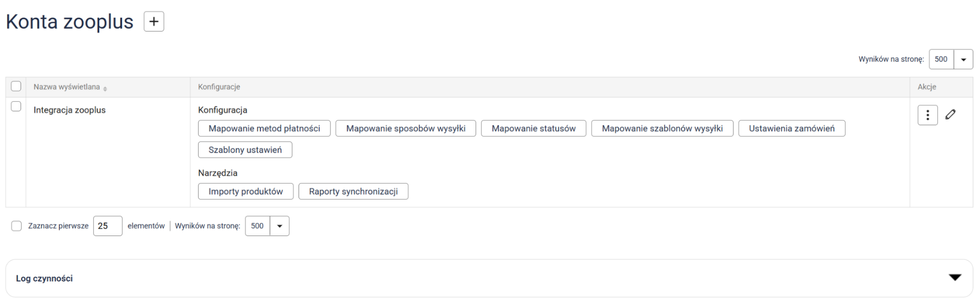Open Szablony ustawień

[x=245, y=150]
